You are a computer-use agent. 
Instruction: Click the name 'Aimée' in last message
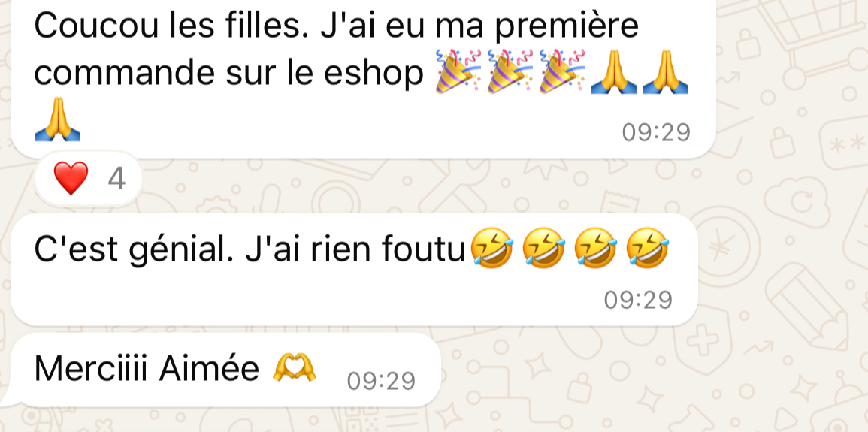pyautogui.click(x=209, y=368)
